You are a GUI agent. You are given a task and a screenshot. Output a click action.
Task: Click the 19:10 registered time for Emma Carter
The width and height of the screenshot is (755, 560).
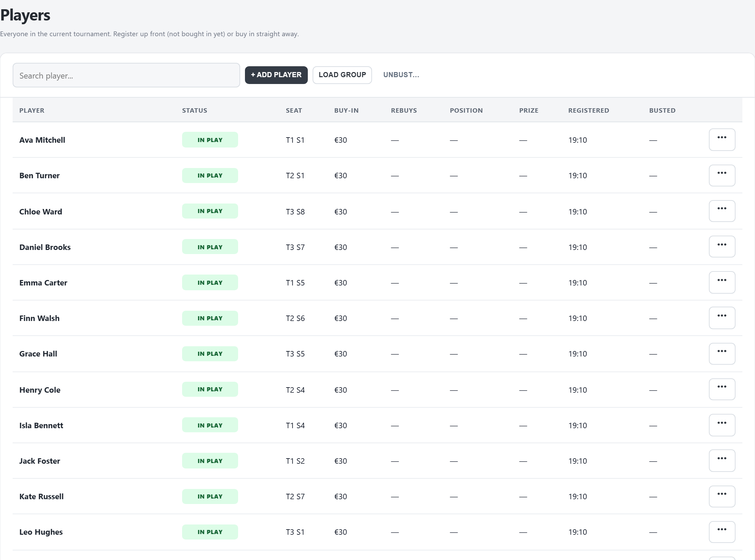pos(577,283)
